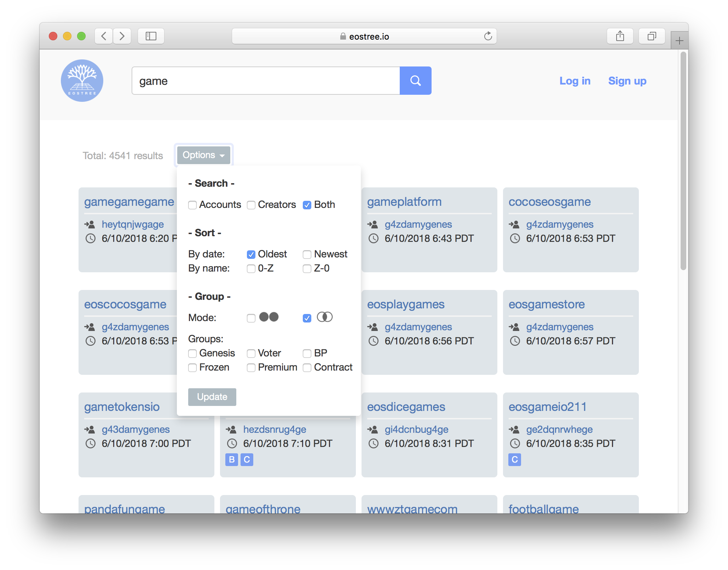The image size is (728, 570).
Task: Click the separate filled circles mode icon
Action: (269, 317)
